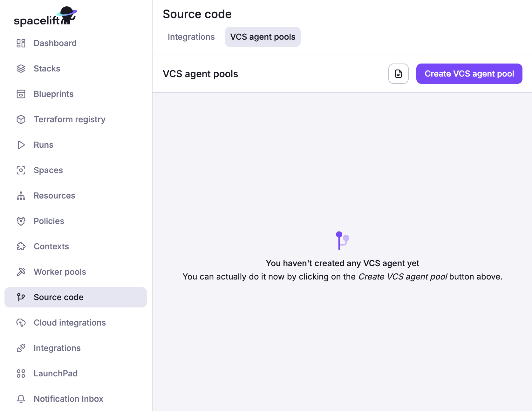Go to Cloud integrations page

pos(70,323)
